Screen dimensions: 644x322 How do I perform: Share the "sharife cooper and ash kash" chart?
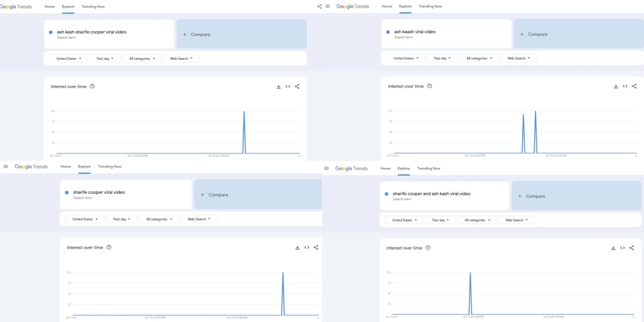(x=632, y=248)
